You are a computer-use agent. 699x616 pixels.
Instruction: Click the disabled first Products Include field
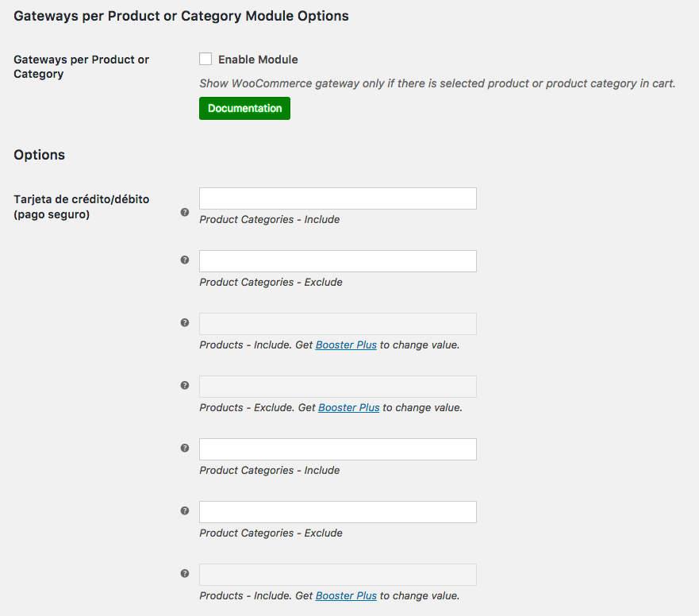pos(337,324)
